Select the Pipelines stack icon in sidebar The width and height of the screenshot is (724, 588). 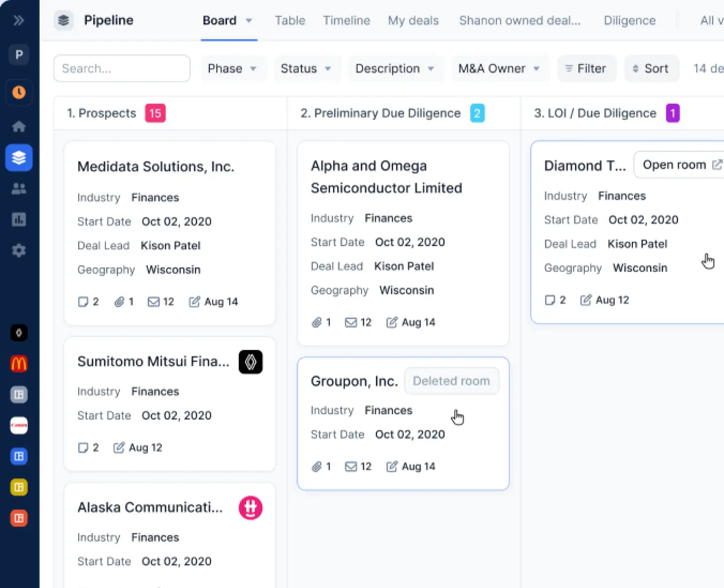pyautogui.click(x=19, y=157)
